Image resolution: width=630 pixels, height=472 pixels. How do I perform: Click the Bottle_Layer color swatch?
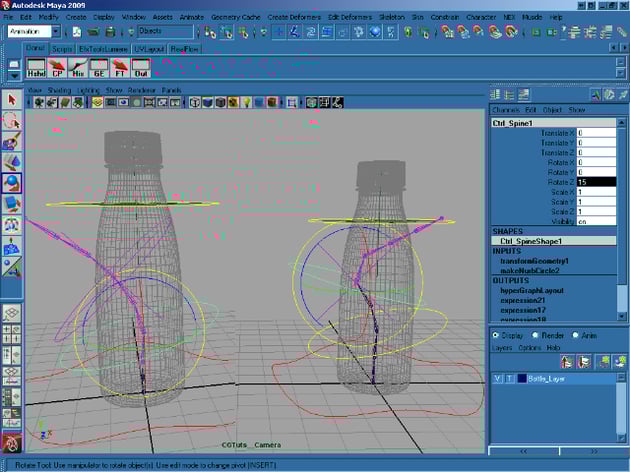520,378
